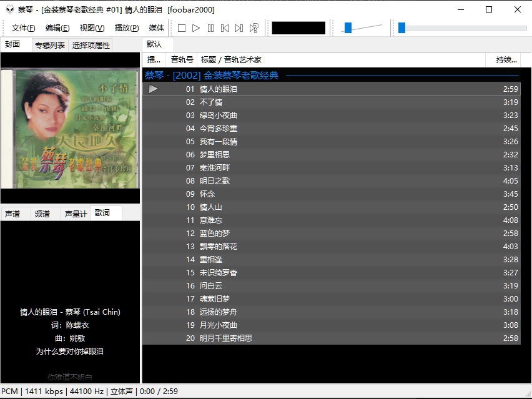Open the 播放(P) menu

(x=127, y=28)
